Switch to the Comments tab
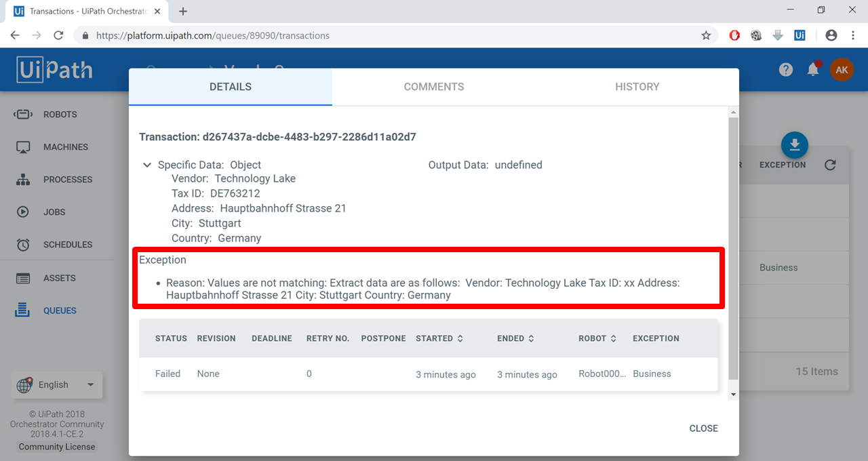868x461 pixels. (x=434, y=87)
